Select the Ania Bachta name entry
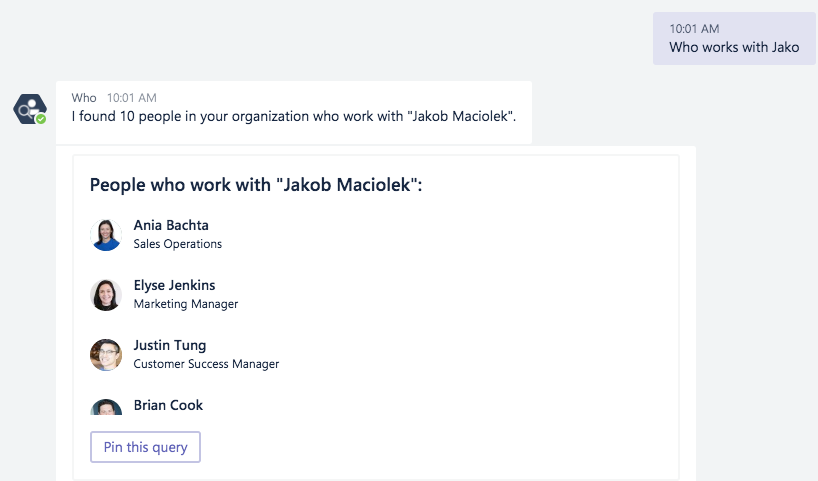The width and height of the screenshot is (818, 481). (171, 225)
